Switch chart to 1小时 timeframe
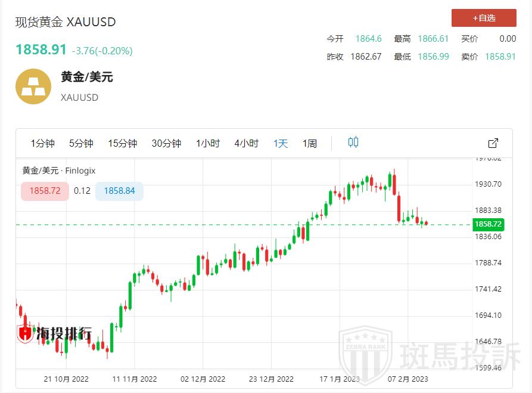The image size is (532, 393). click(208, 143)
